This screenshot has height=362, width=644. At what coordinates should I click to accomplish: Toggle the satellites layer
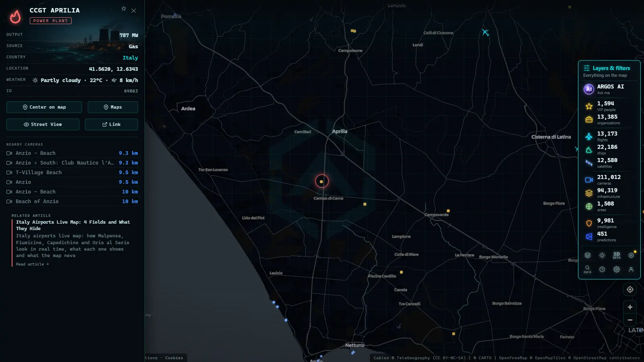589,163
